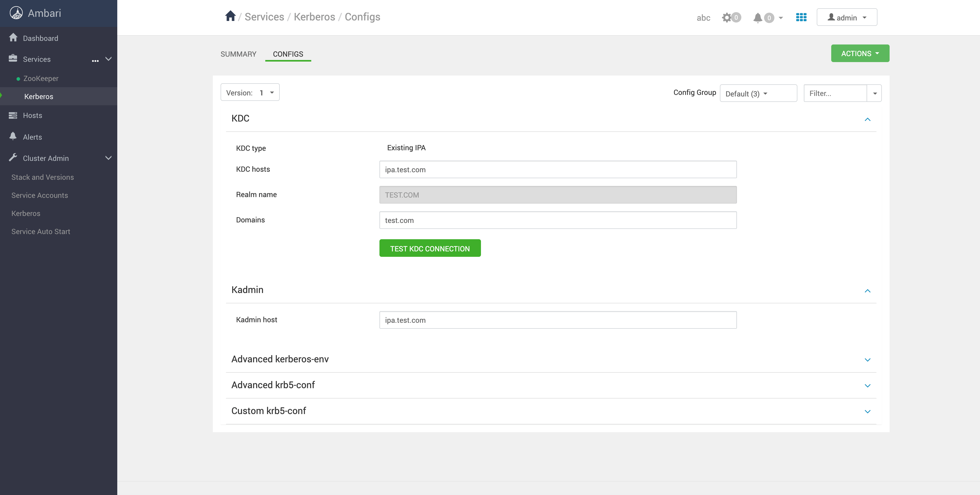The image size is (980, 495).
Task: Click the Services ellipsis actions icon
Action: coord(95,60)
